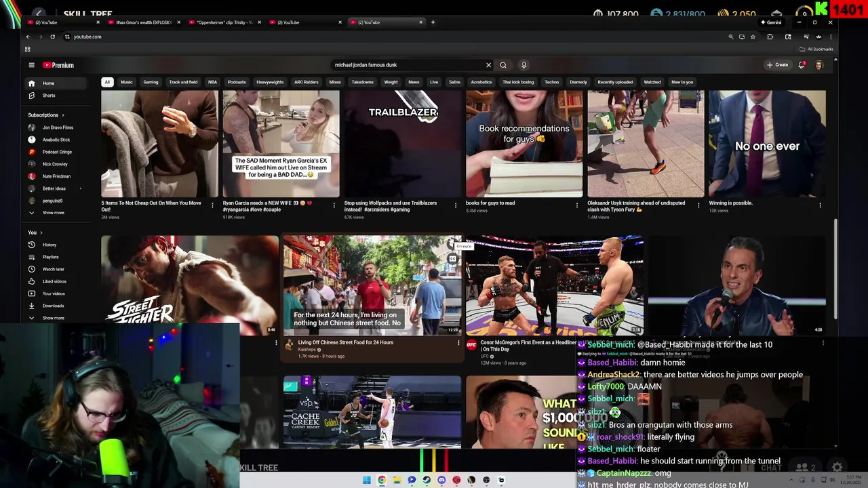The height and width of the screenshot is (488, 868).
Task: Open Anabolic Stick channel
Action: point(56,140)
